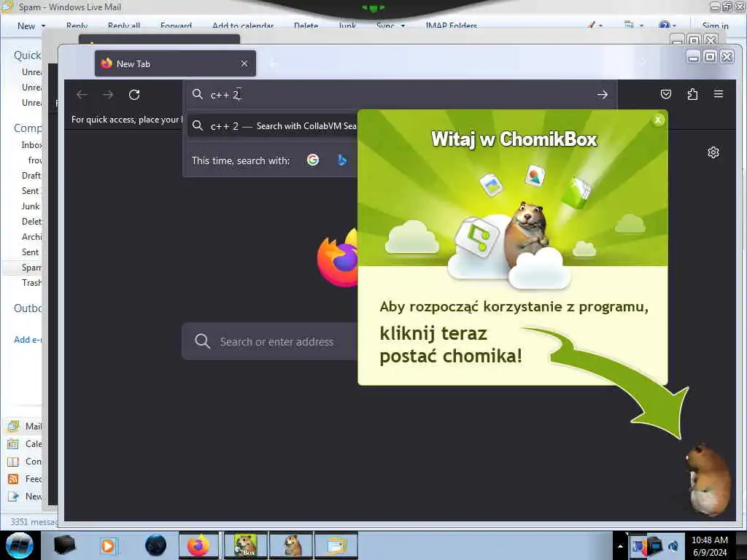Reload the Firefox page
Viewport: 747px width, 560px height.
coord(134,95)
